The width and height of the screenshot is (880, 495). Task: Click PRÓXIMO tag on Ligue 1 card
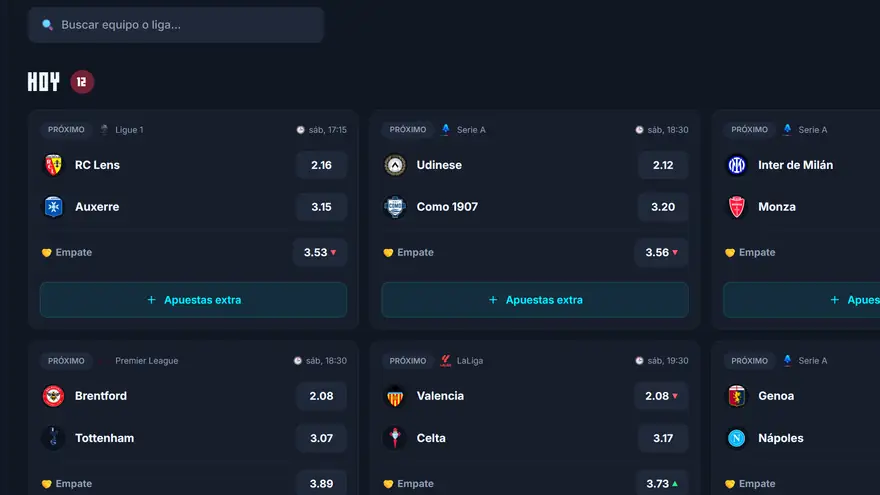click(x=66, y=130)
